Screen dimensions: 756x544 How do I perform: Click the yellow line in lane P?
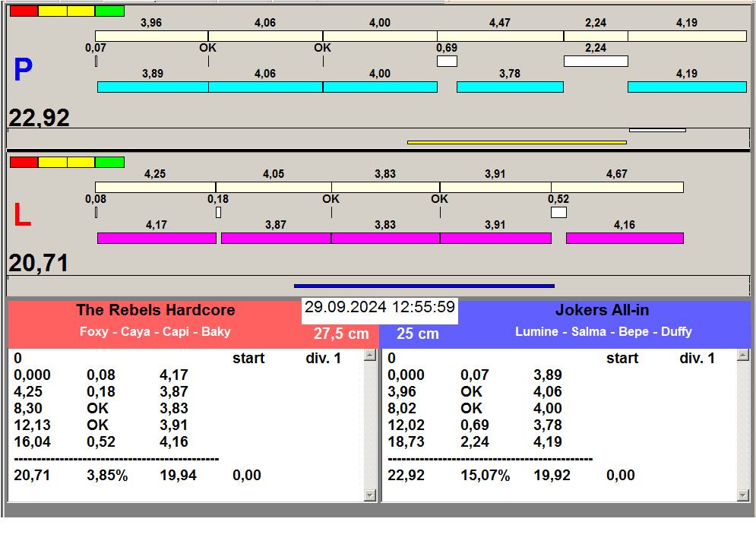(517, 142)
